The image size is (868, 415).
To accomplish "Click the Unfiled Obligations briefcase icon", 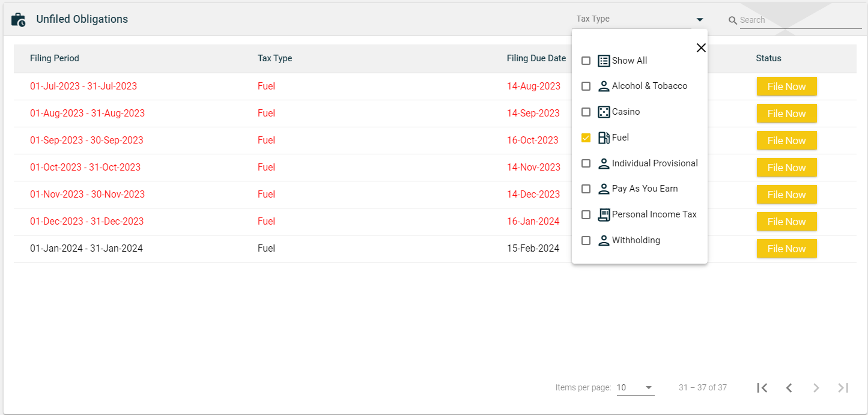I will click(19, 20).
